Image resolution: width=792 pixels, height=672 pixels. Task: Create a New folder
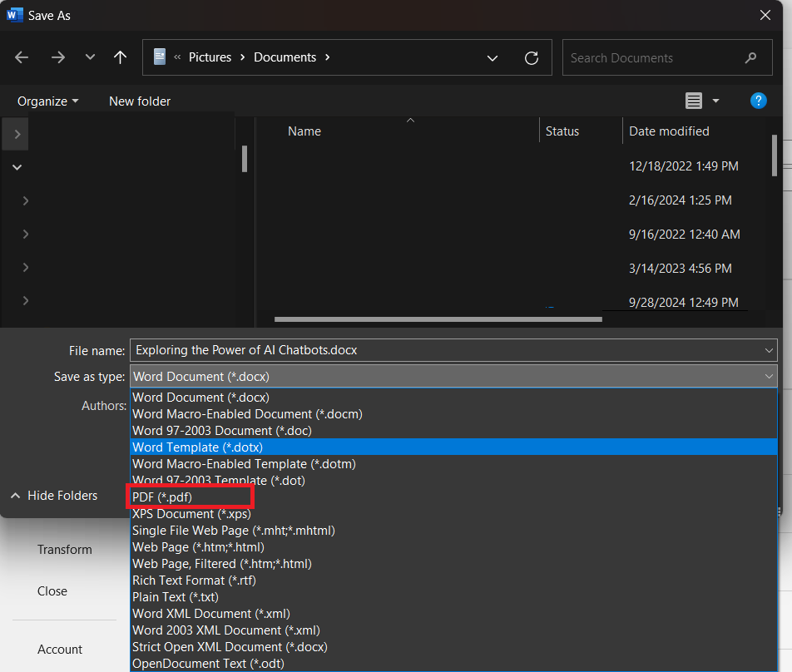140,101
